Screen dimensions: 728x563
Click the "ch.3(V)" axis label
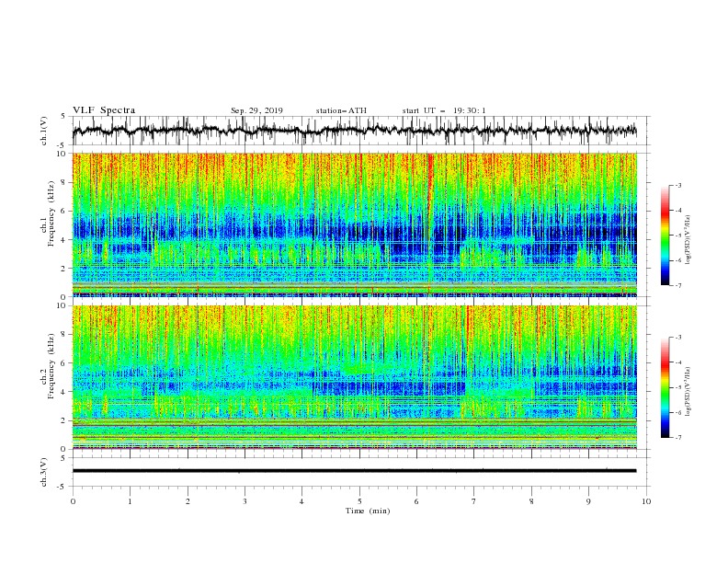44,472
